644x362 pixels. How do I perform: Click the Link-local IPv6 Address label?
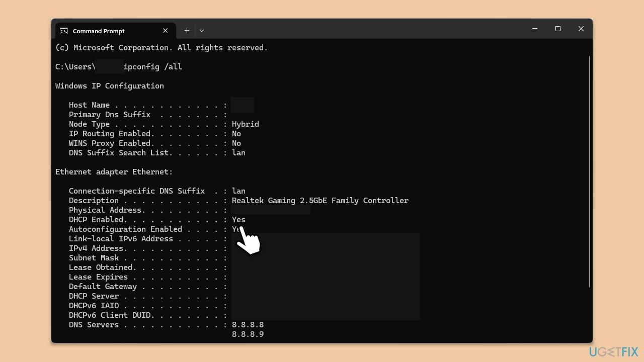(x=121, y=239)
